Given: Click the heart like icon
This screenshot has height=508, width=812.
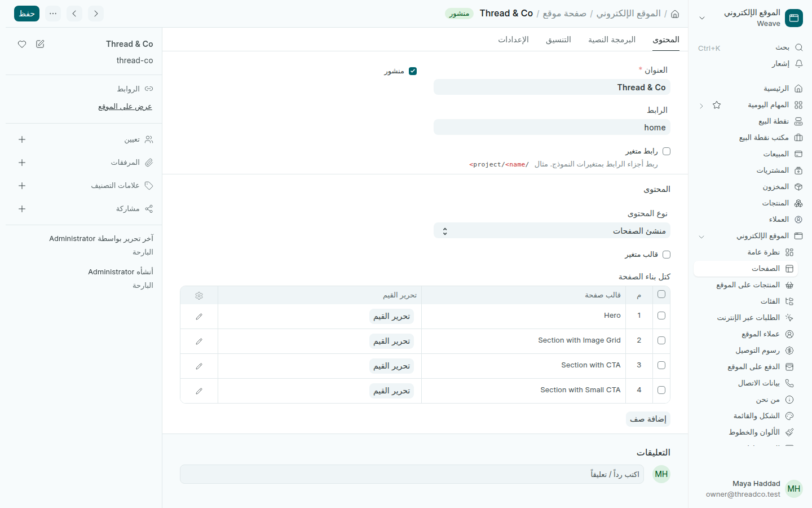Looking at the screenshot, I should coord(22,44).
